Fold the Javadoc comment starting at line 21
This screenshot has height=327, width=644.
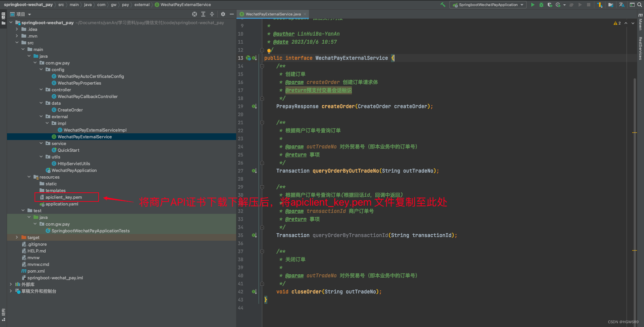point(262,123)
